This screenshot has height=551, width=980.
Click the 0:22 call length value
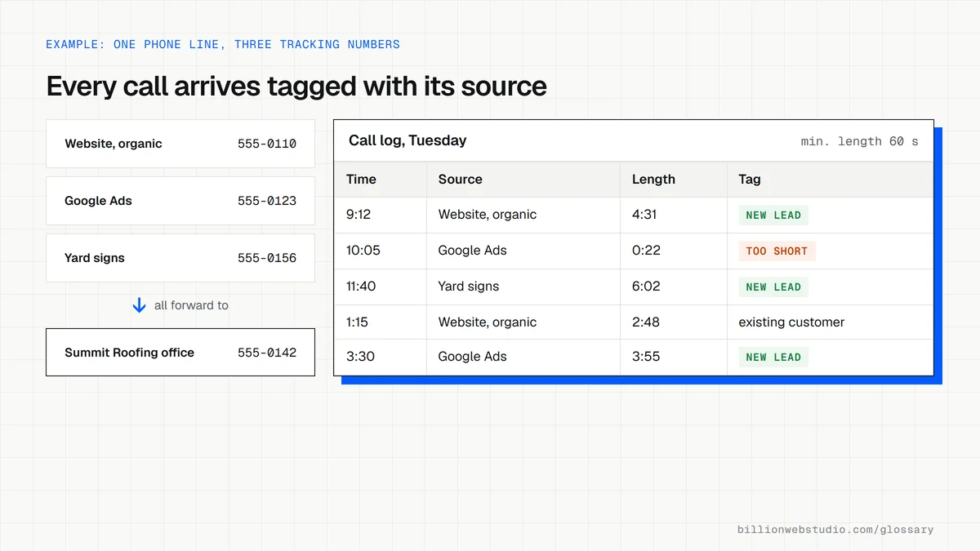coord(646,251)
